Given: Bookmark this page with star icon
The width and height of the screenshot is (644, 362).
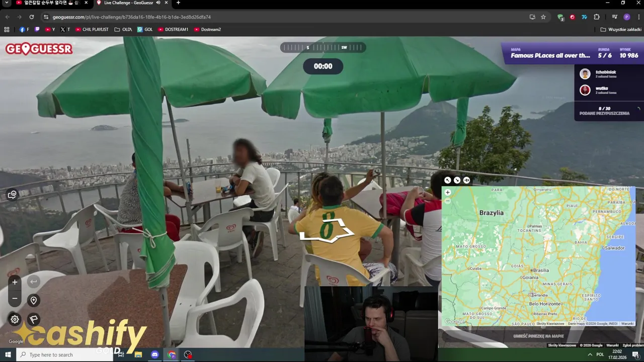Looking at the screenshot, I should point(543,17).
